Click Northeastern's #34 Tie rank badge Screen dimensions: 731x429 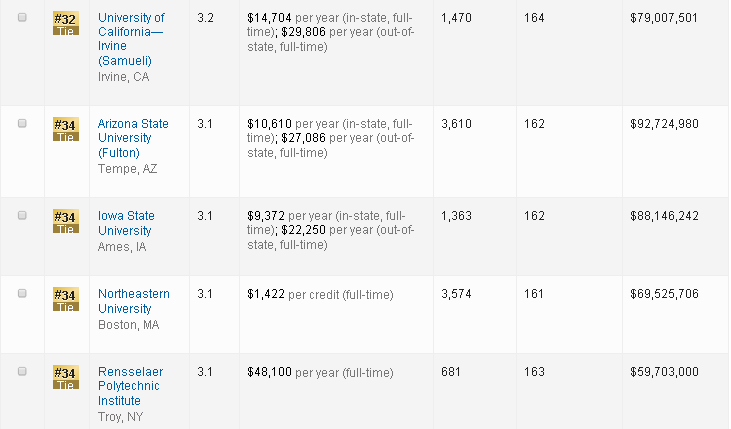point(65,299)
